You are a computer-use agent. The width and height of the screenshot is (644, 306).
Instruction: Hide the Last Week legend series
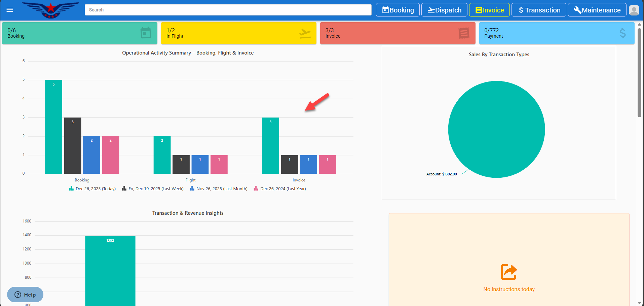(153, 189)
